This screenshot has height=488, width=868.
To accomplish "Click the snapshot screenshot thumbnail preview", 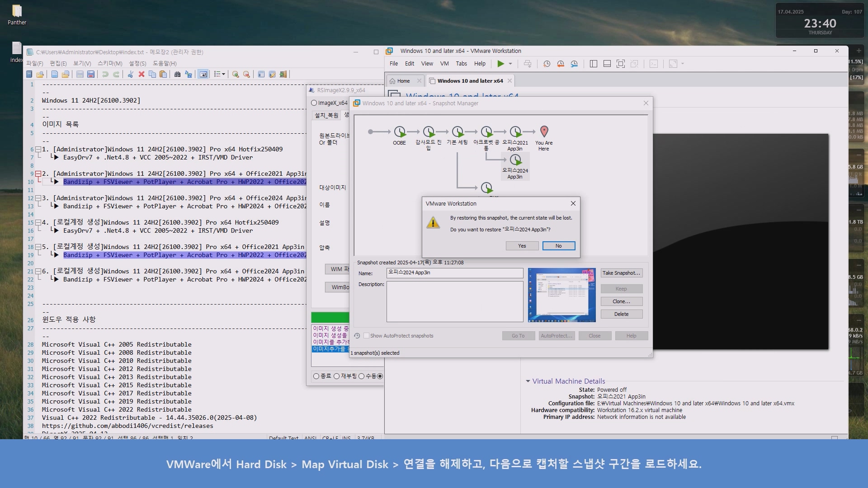I will (x=561, y=295).
